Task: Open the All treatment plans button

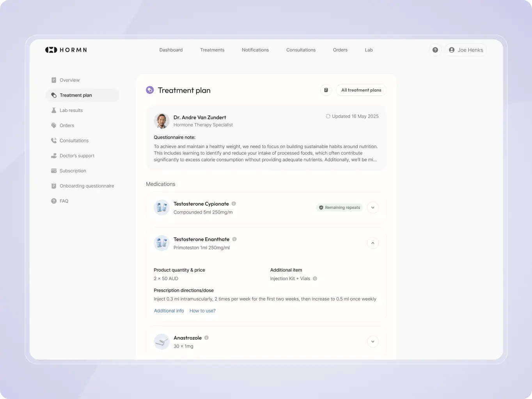Action: 361,90
